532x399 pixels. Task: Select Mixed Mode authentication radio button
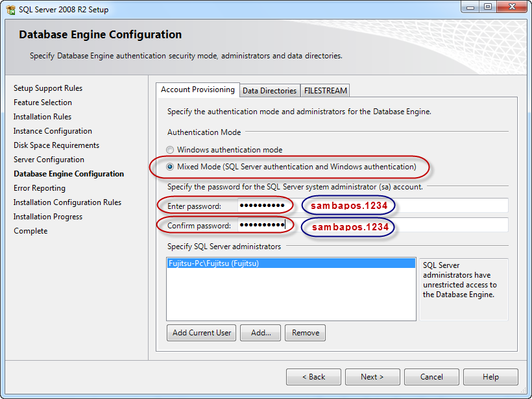170,167
